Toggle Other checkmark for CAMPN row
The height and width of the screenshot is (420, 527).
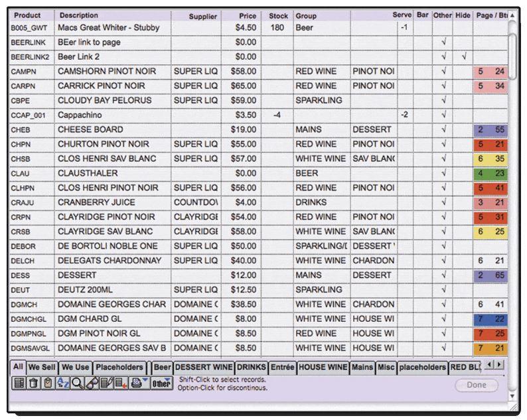click(443, 71)
